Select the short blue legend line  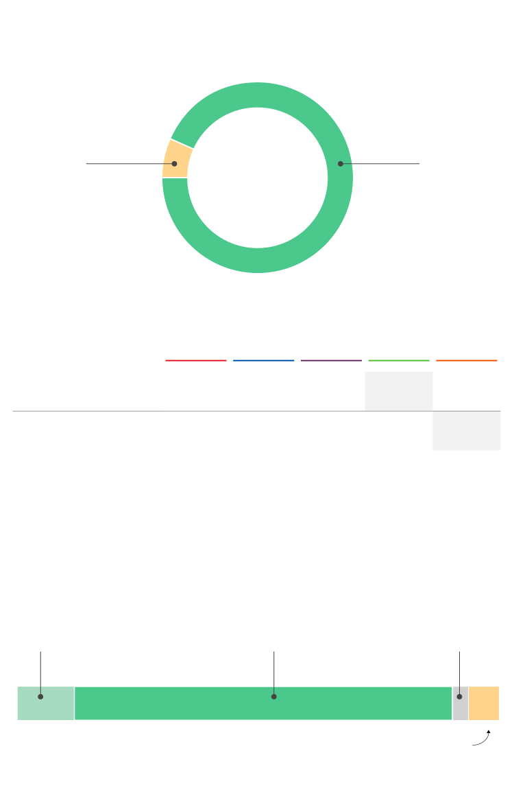263,360
